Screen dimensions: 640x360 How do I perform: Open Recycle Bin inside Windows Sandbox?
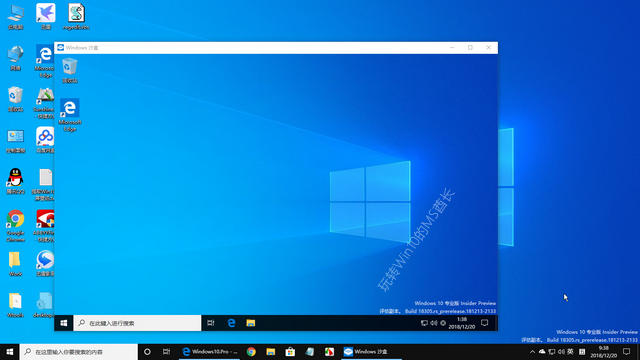point(70,70)
